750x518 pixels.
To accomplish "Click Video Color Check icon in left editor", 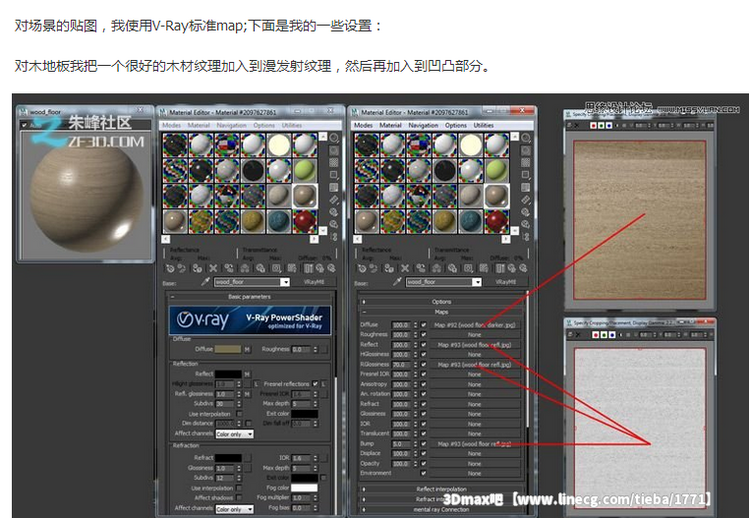I will pos(334,187).
